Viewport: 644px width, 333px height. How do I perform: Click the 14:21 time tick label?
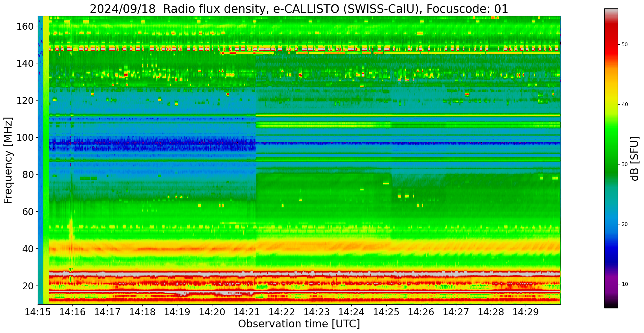(x=247, y=312)
